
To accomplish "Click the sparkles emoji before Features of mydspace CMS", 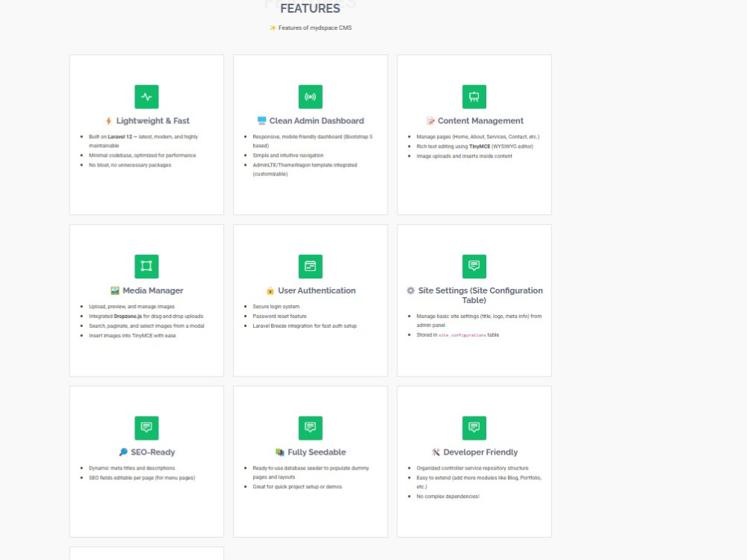I will point(273,28).
